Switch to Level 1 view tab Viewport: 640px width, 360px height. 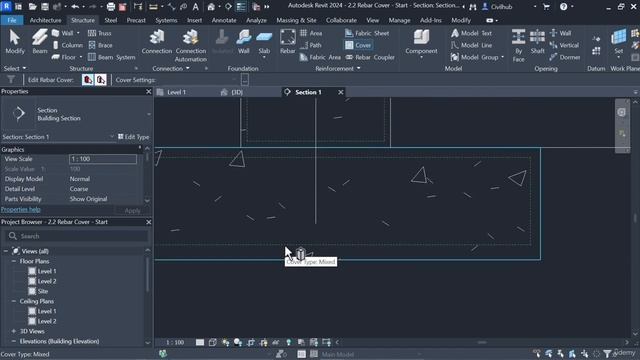[x=176, y=92]
